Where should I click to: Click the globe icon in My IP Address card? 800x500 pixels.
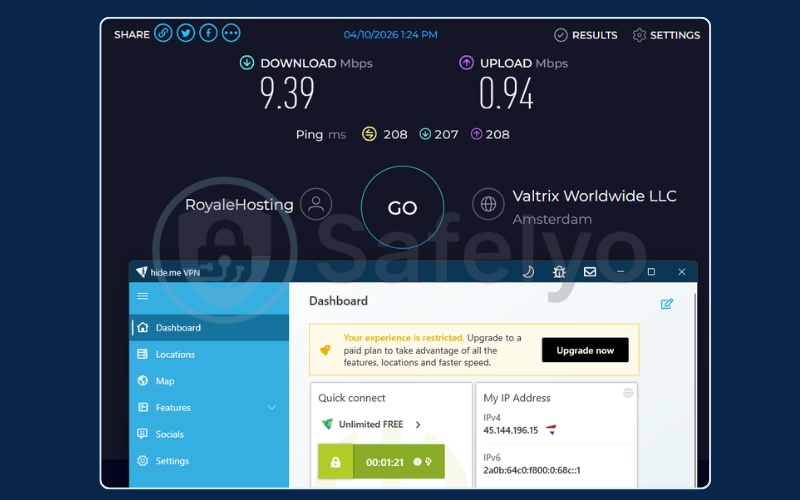point(628,392)
